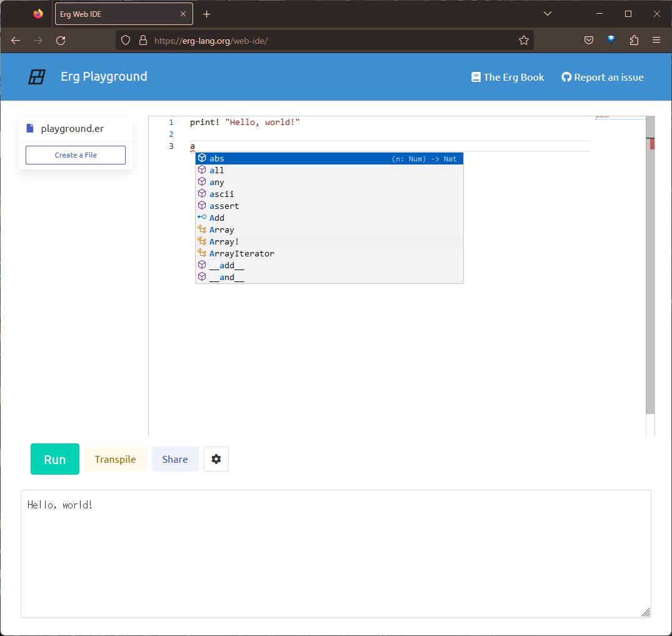Select playground.er file in sidebar

point(76,128)
